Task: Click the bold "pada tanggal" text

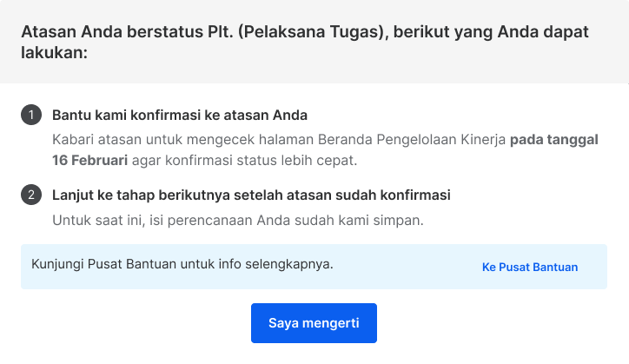Action: 554,140
